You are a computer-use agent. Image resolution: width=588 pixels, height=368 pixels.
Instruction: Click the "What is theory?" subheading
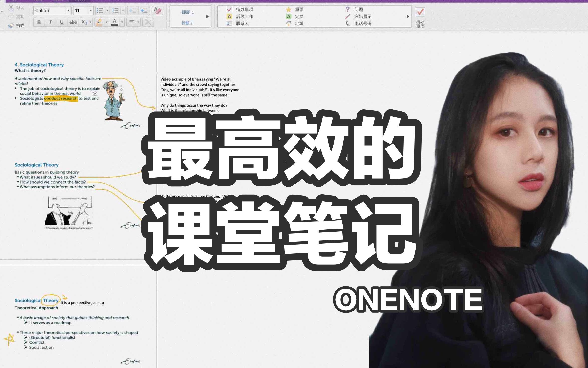pyautogui.click(x=30, y=71)
